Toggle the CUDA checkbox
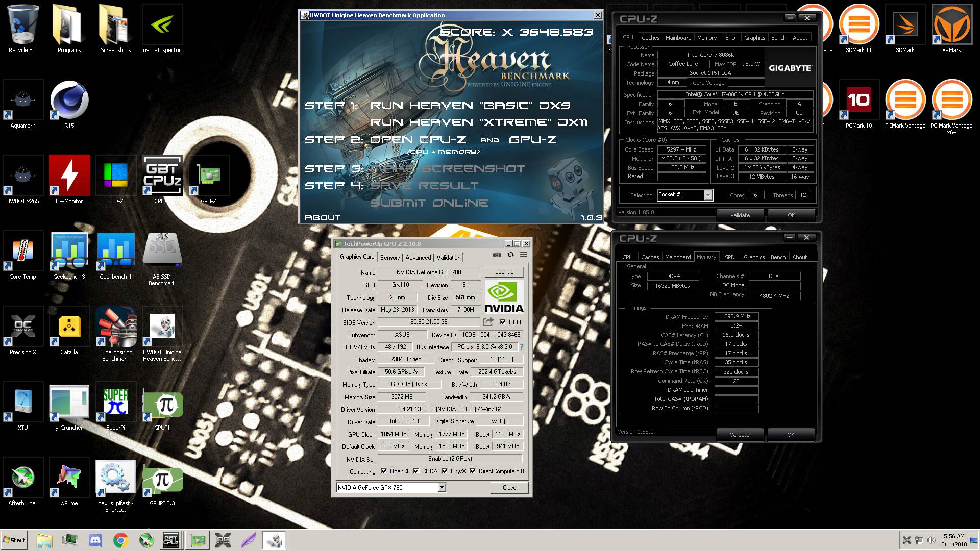 416,471
